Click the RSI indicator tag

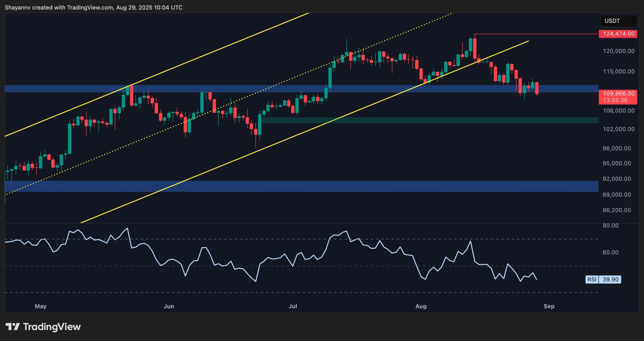click(592, 279)
